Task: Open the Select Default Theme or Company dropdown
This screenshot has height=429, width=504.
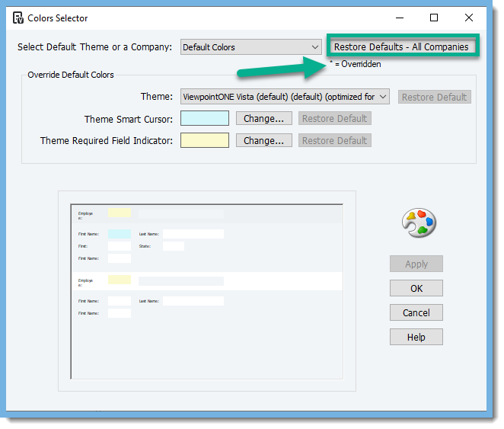Action: 250,47
